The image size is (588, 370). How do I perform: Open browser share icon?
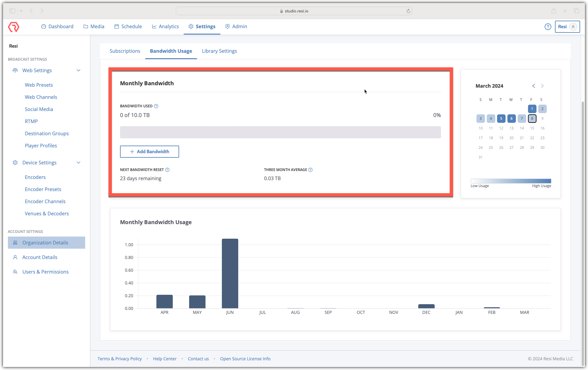[x=554, y=11]
